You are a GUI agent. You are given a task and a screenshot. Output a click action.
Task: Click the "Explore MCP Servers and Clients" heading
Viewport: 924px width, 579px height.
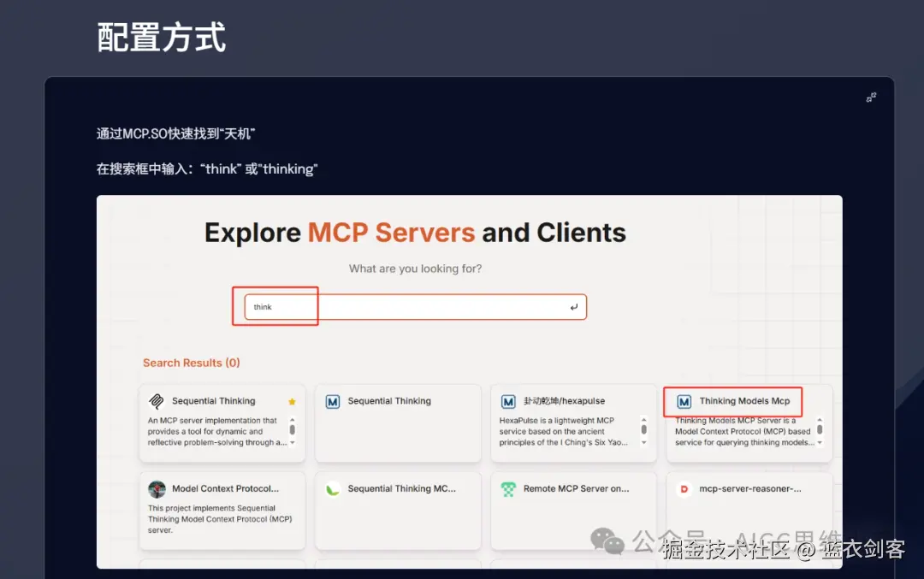coord(415,233)
